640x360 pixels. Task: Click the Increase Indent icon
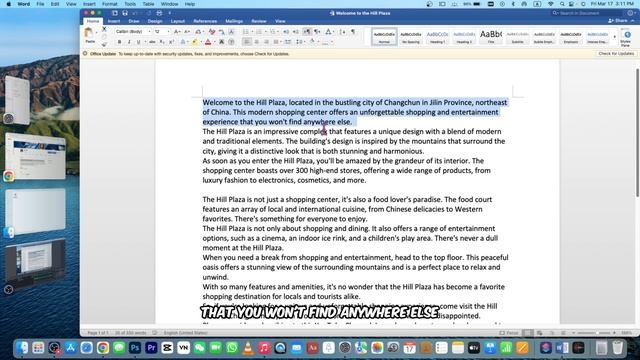(x=296, y=31)
